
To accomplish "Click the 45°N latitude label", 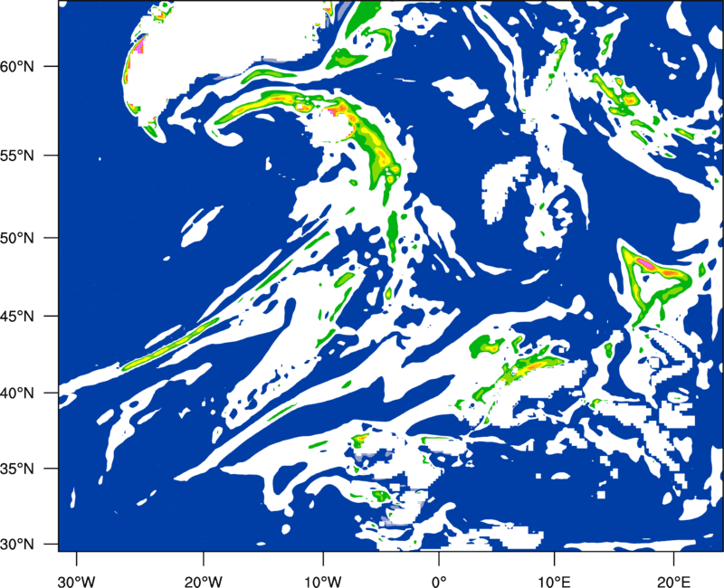I will point(17,317).
